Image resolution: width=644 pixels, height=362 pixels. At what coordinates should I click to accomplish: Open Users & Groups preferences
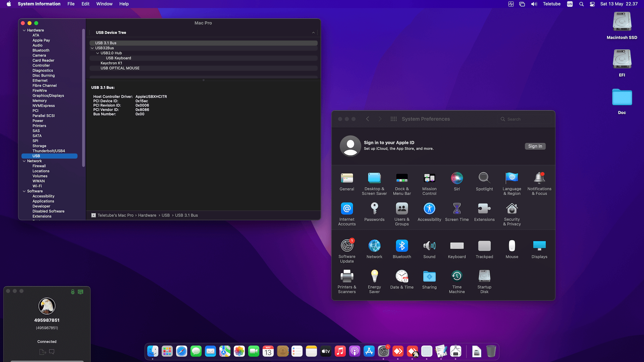click(x=402, y=215)
